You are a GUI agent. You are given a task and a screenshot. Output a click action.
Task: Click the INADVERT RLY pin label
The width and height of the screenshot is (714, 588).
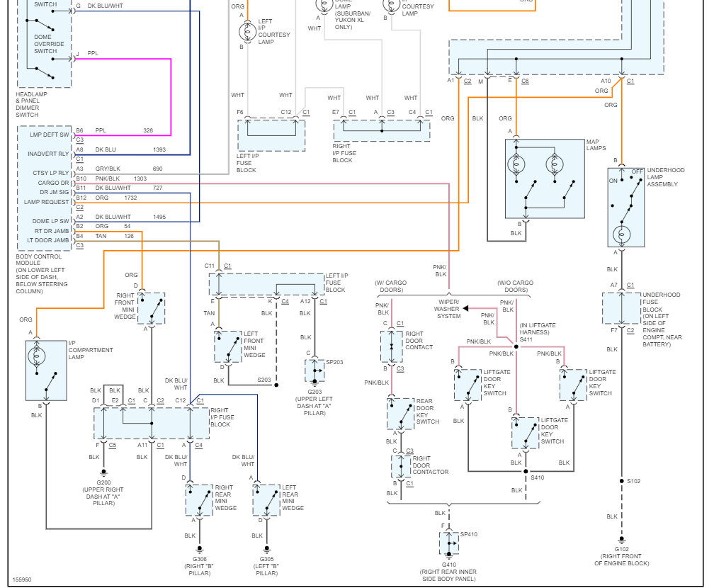click(48, 154)
